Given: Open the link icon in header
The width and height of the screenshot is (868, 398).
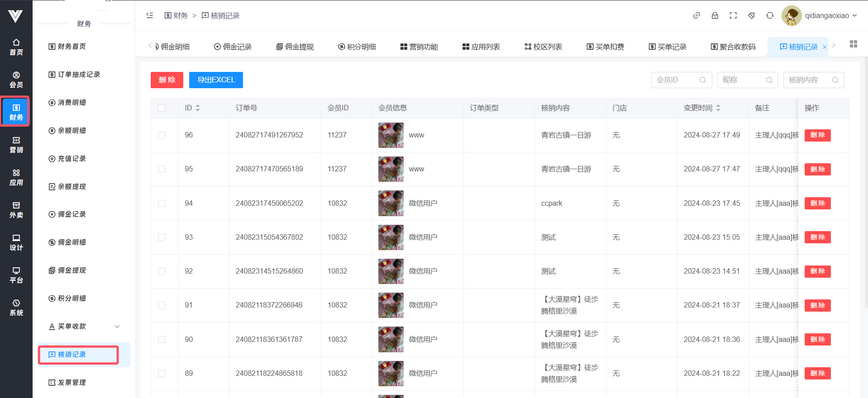Looking at the screenshot, I should point(696,15).
